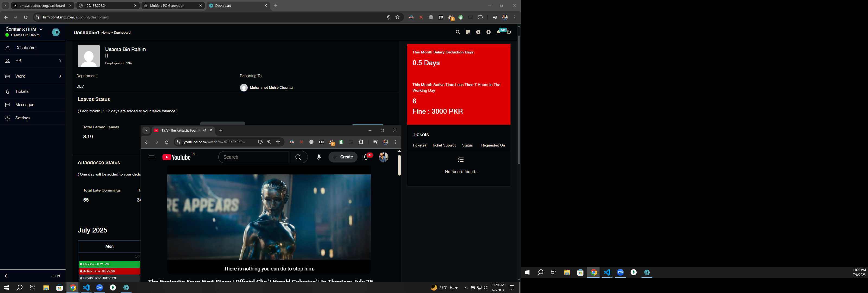The height and width of the screenshot is (293, 868).
Task: Open the HRM header search icon
Action: point(458,32)
